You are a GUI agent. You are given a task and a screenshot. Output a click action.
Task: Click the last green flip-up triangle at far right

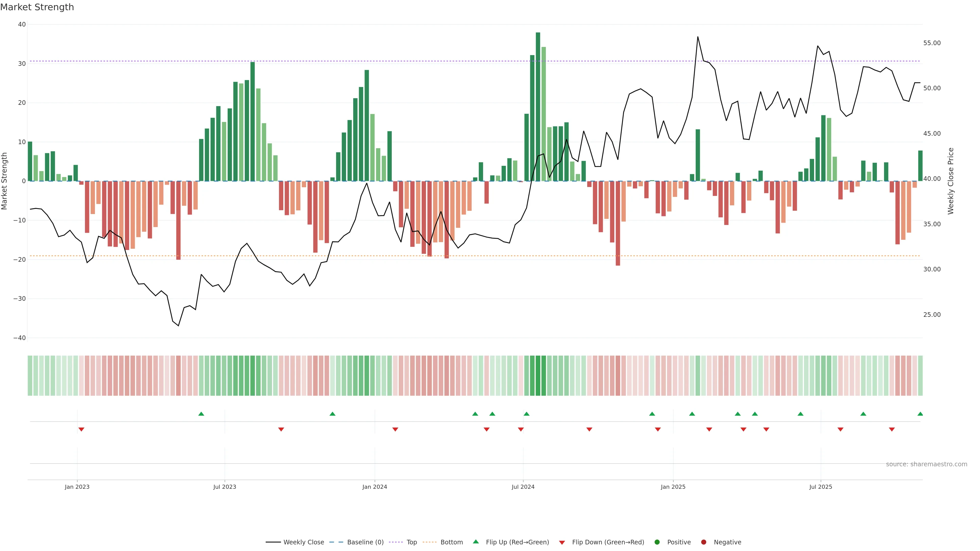point(920,414)
